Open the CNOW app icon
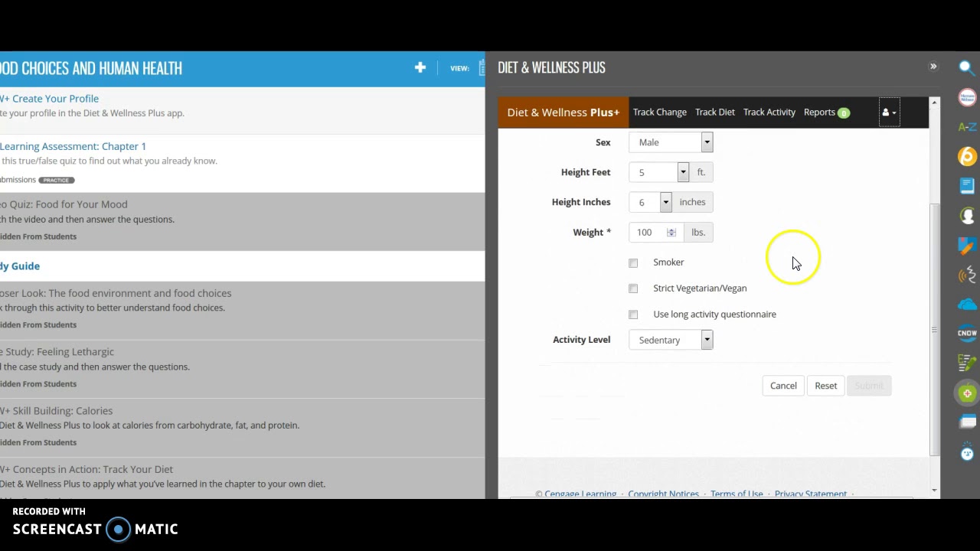The image size is (980, 551). pyautogui.click(x=967, y=333)
